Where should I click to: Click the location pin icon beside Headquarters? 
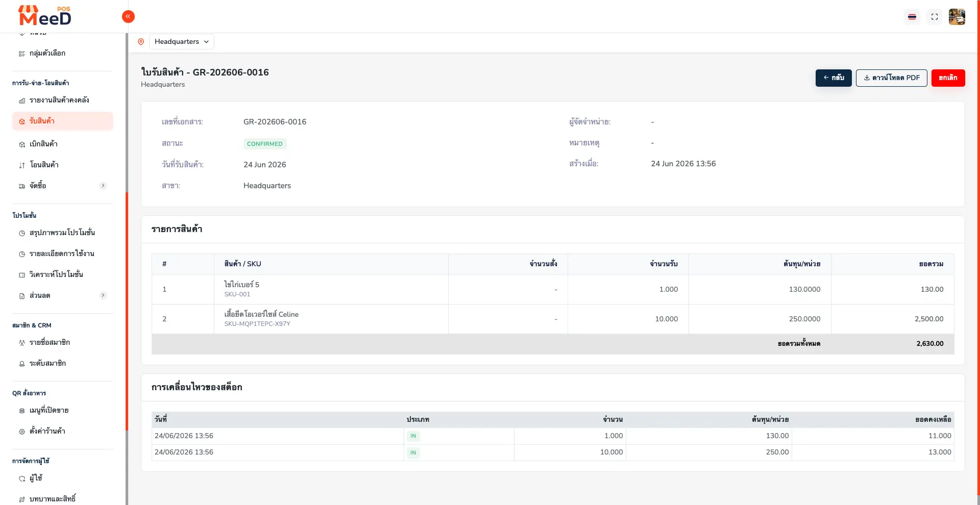[141, 42]
